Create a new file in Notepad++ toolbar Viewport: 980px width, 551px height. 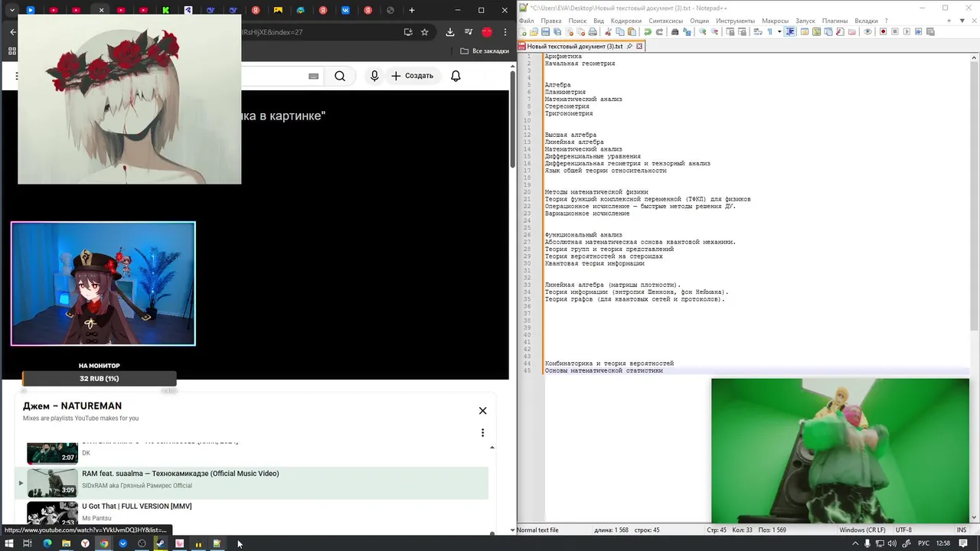click(x=523, y=31)
